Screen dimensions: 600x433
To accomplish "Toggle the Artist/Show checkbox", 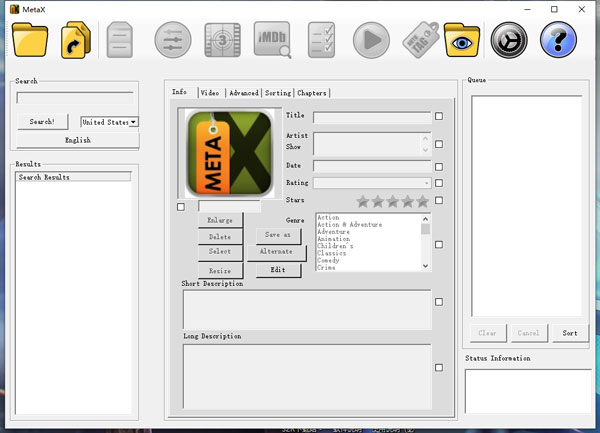I will point(439,144).
